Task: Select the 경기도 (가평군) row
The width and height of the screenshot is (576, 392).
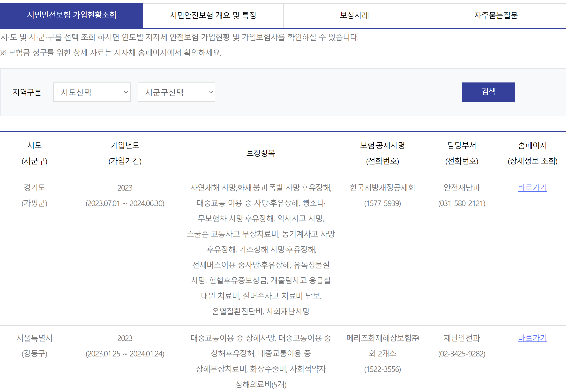Action: click(x=34, y=196)
